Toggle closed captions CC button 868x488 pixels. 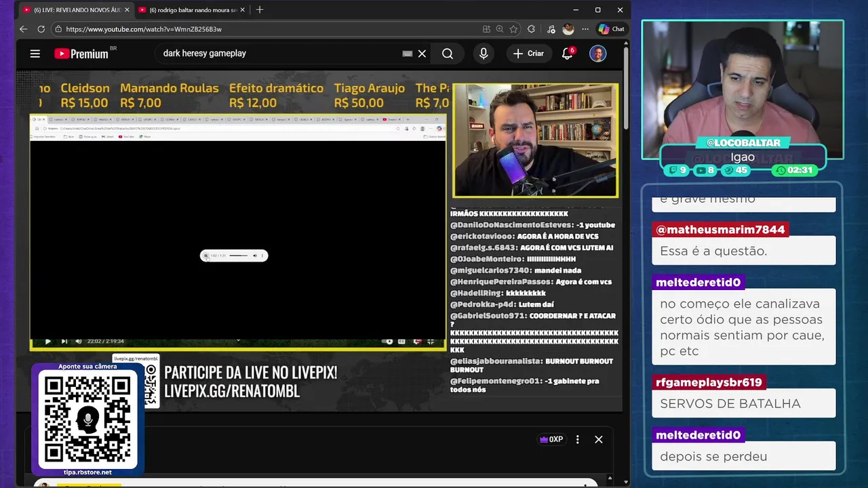(402, 341)
